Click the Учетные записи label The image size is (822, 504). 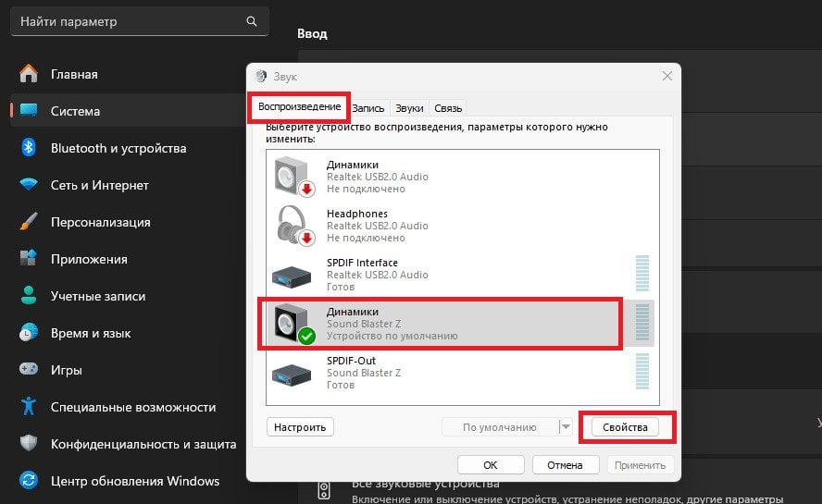pos(98,296)
